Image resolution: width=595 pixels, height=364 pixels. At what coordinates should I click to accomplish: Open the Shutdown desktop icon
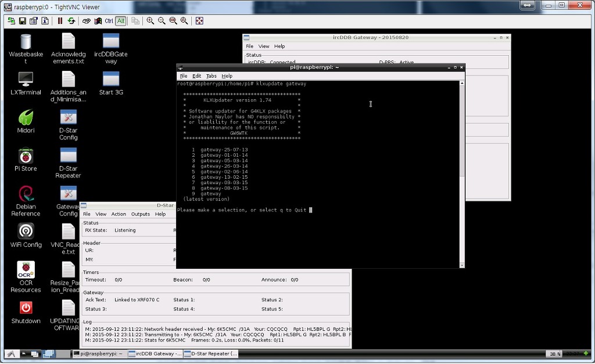[26, 312]
